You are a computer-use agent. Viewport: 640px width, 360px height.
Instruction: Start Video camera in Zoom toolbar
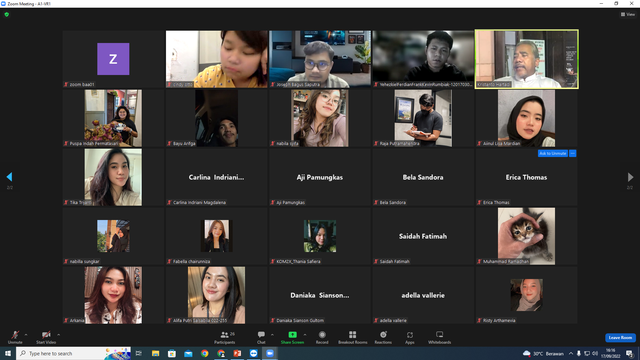point(46,337)
